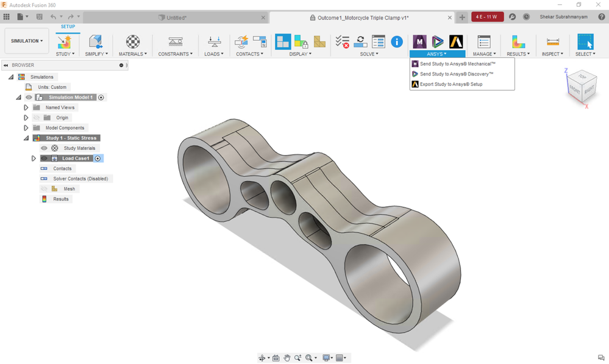Click the Undo arrow
The width and height of the screenshot is (609, 364).
tap(53, 16)
